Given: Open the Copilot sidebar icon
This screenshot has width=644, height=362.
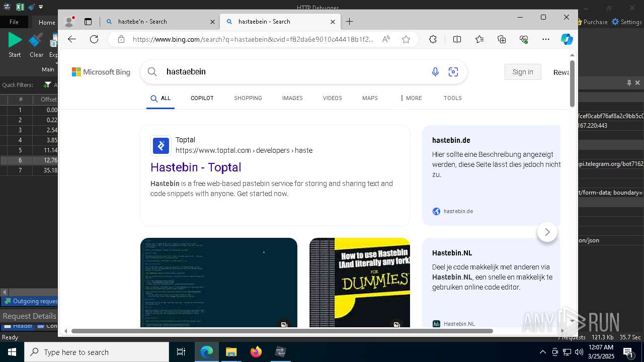Looking at the screenshot, I should [x=567, y=39].
